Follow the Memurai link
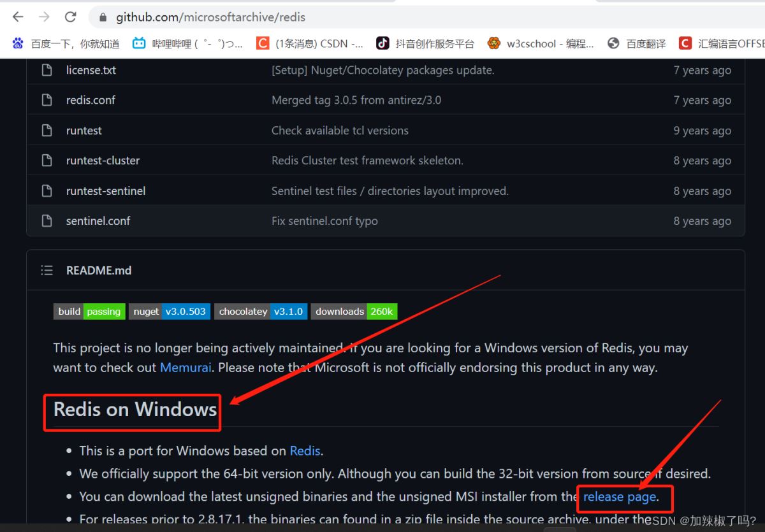 186,368
